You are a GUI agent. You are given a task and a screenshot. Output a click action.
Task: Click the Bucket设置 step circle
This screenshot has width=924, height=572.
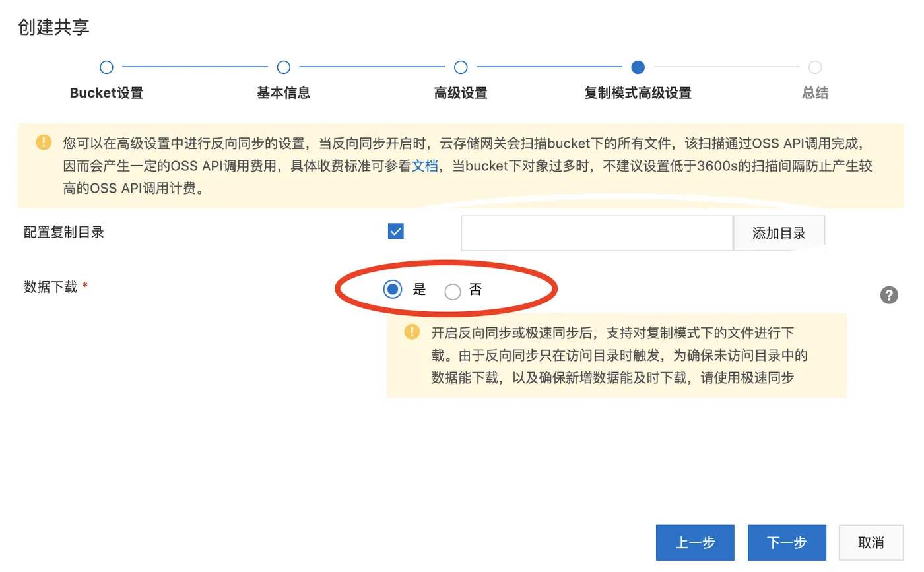click(106, 67)
